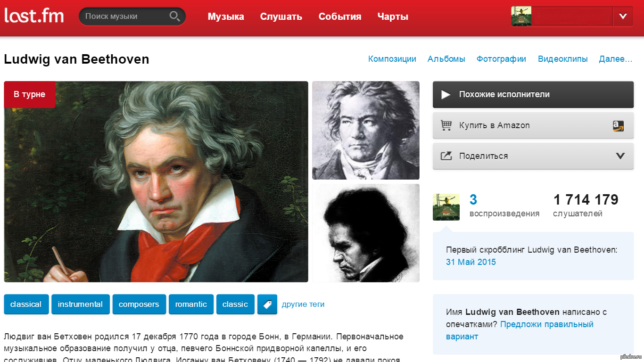
Task: Click the Предложи правильный вариант link
Action: point(520,330)
